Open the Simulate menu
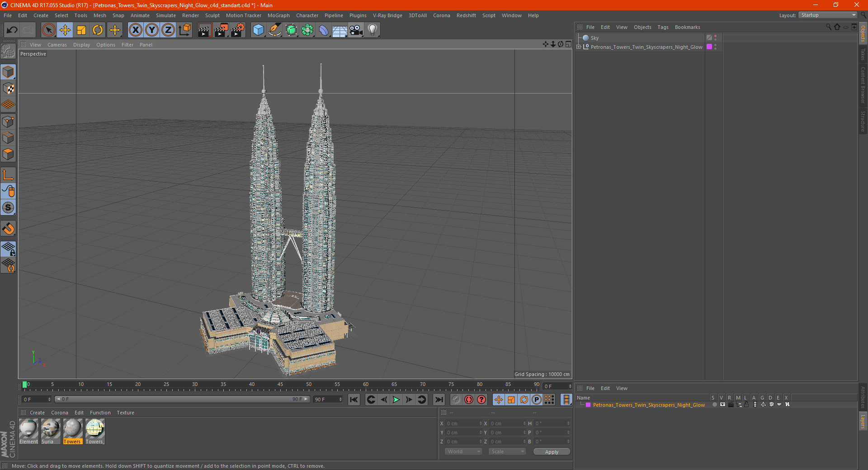 pos(166,15)
